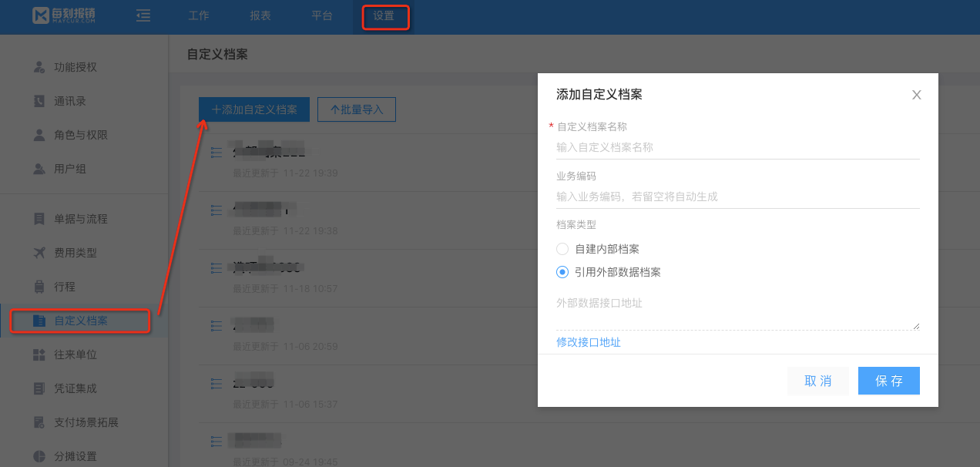This screenshot has height=467, width=980.
Task: Close the 添加自定义档案 dialog
Action: point(916,95)
